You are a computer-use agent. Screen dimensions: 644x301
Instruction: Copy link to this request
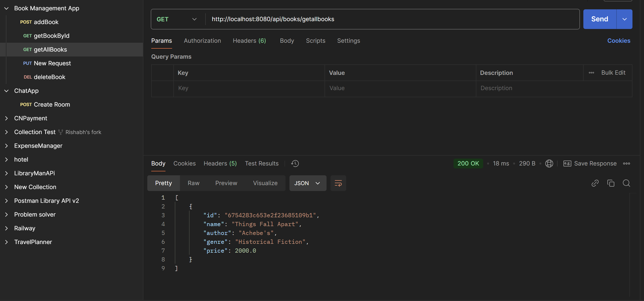[x=595, y=183]
